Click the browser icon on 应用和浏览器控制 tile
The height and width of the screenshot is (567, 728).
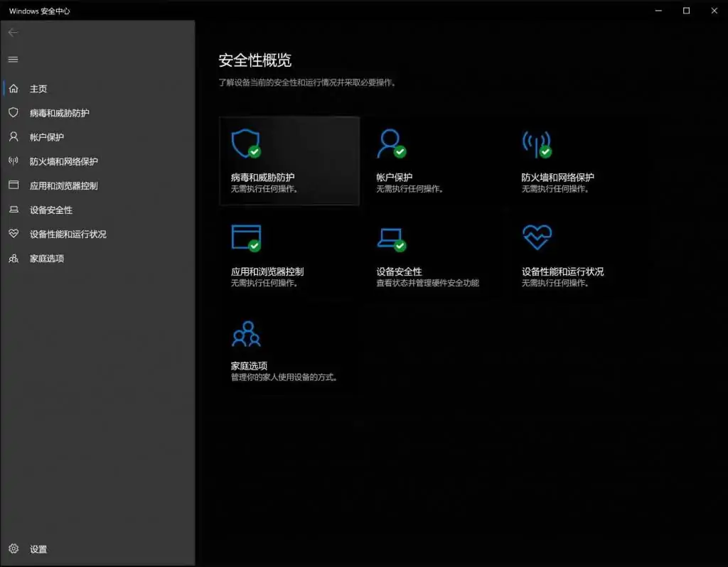click(245, 237)
